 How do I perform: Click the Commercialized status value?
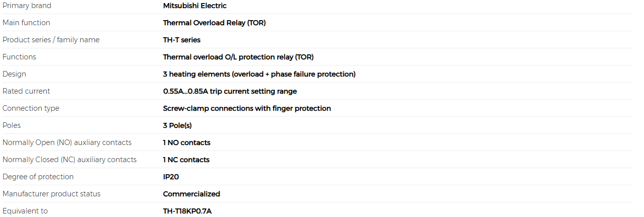pos(191,194)
